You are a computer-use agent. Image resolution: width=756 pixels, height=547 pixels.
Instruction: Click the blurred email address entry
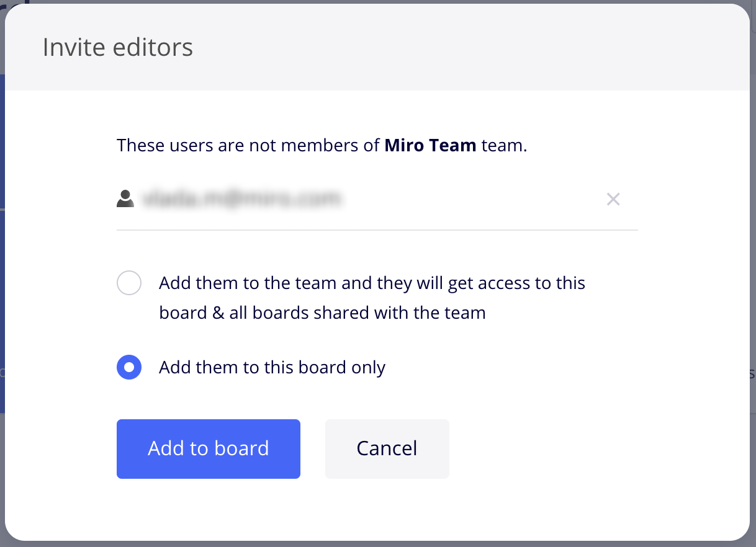(x=242, y=199)
